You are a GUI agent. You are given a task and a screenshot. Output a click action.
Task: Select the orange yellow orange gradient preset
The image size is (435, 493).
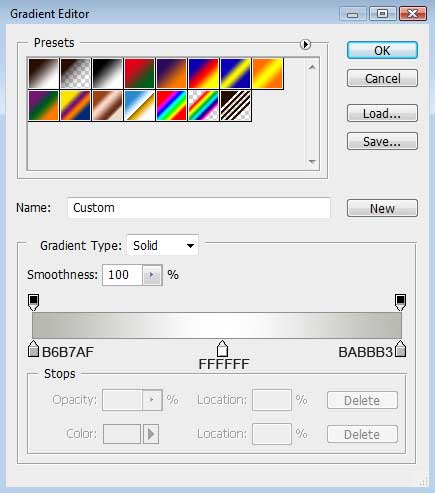267,73
